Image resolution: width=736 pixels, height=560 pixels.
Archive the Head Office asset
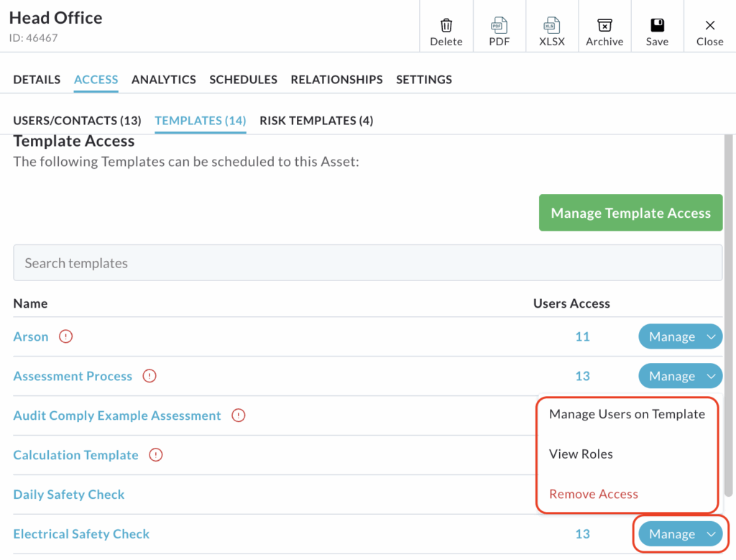604,26
